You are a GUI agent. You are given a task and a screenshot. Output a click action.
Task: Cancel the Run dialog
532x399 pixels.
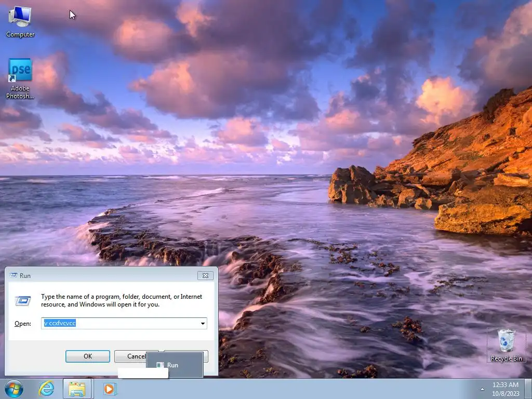(x=137, y=356)
